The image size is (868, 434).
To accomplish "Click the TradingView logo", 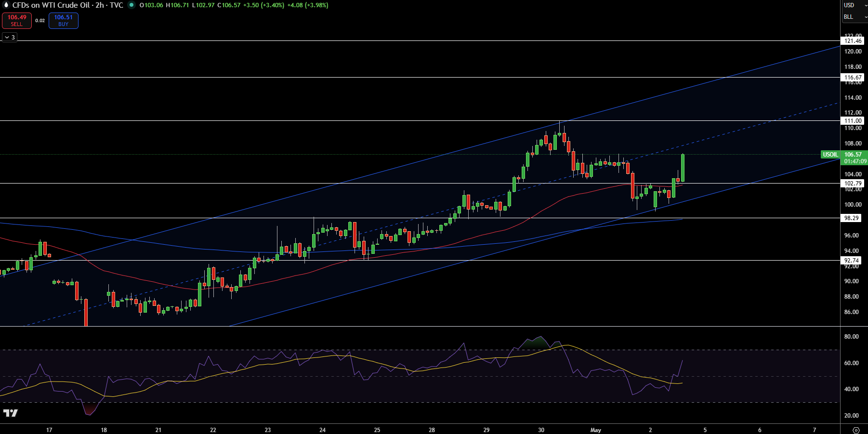I will pos(11,413).
